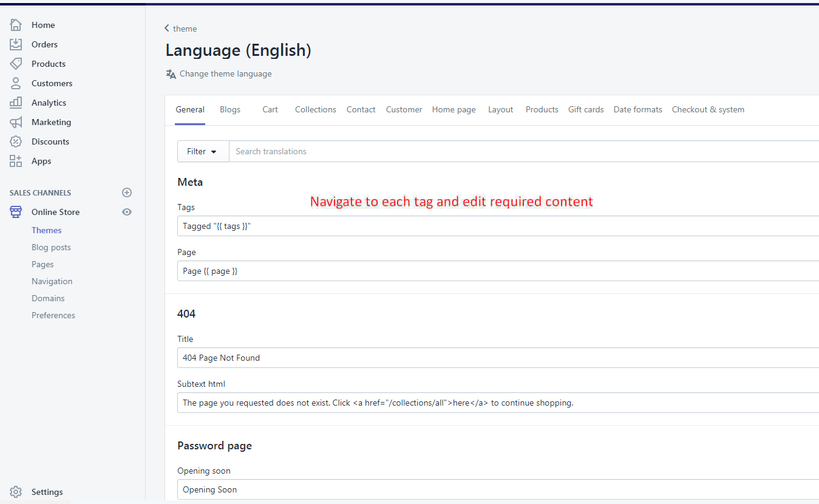Click the Products tag icon
The height and width of the screenshot is (504, 819).
click(16, 64)
